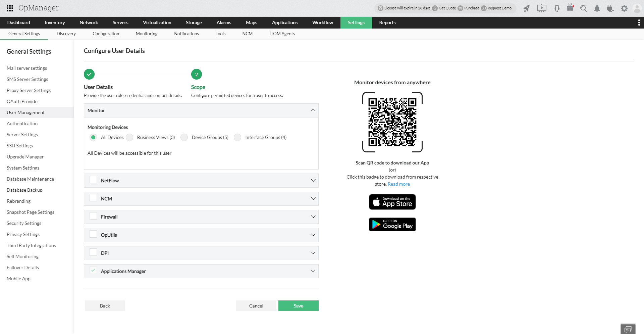644x334 pixels.
Task: Expand the Firewall section chevron
Action: [x=313, y=217]
